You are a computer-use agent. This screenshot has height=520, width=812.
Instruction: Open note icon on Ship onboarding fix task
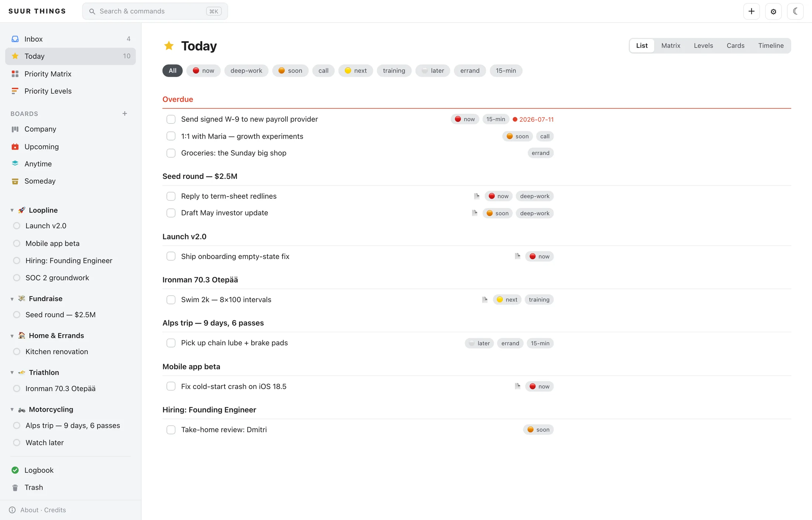click(x=517, y=256)
